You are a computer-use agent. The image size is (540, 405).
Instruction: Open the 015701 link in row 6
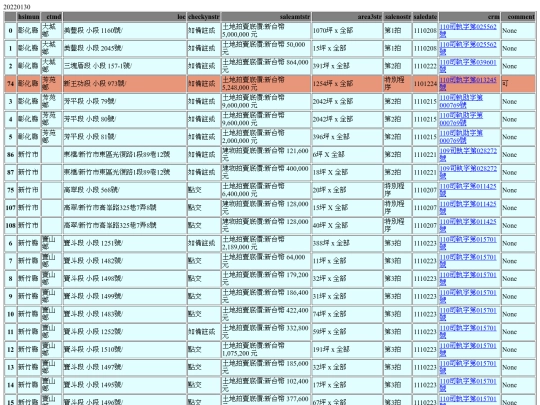[x=468, y=243]
